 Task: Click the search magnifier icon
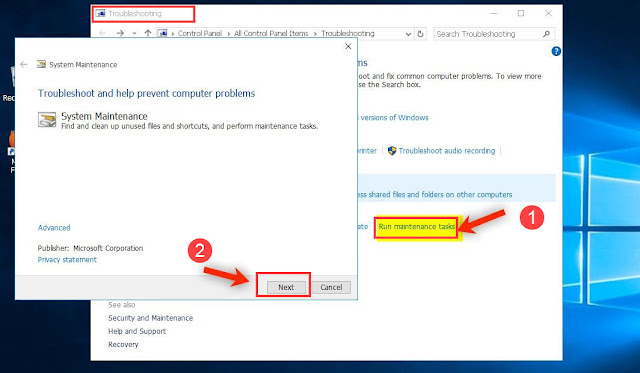click(x=547, y=34)
